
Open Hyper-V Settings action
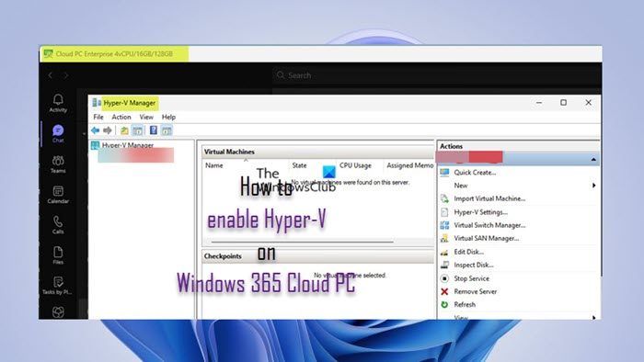coord(480,212)
